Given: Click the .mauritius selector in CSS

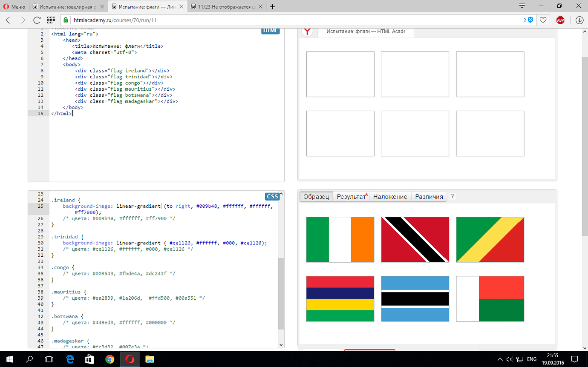Looking at the screenshot, I should (66, 292).
